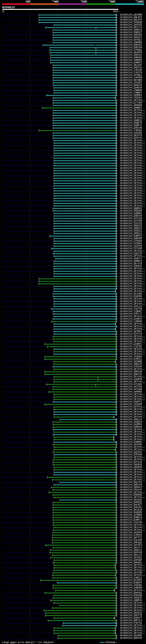Click the green ~80% identity legend bar

click(101, 4)
